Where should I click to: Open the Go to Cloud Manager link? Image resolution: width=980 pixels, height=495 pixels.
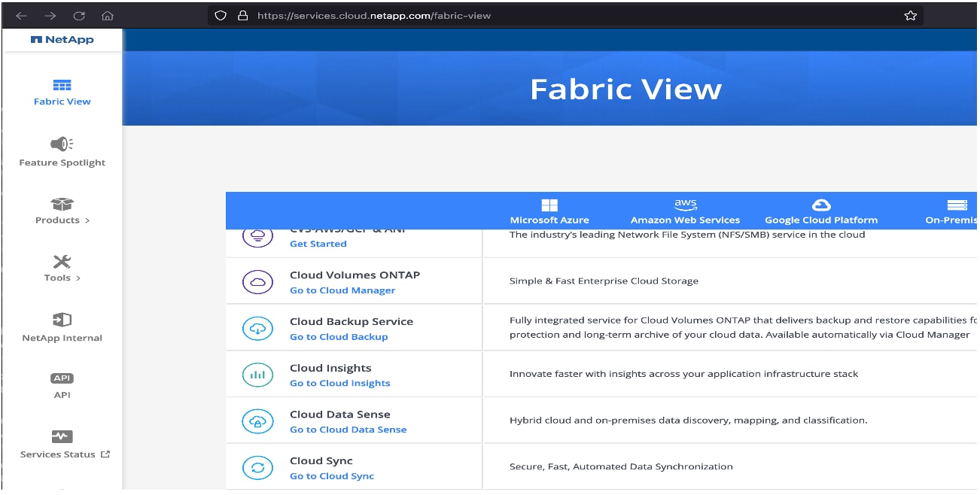[x=342, y=290]
